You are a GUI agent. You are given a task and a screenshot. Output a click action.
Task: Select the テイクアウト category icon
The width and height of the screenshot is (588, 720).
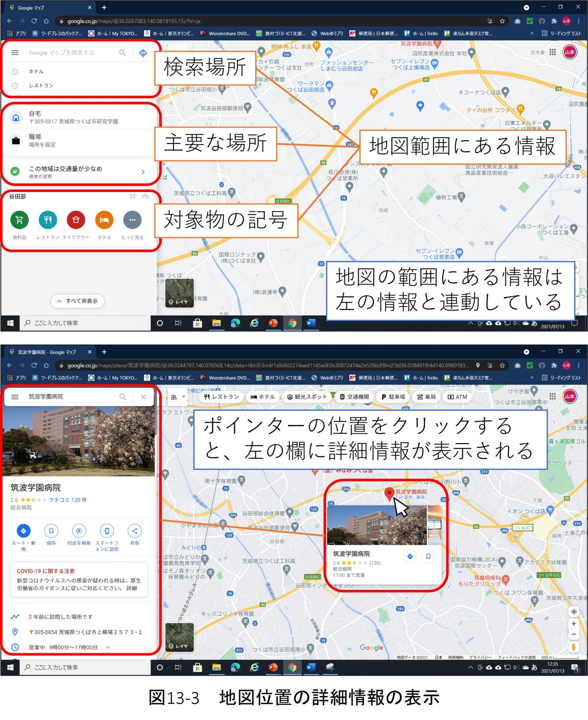coord(76,220)
